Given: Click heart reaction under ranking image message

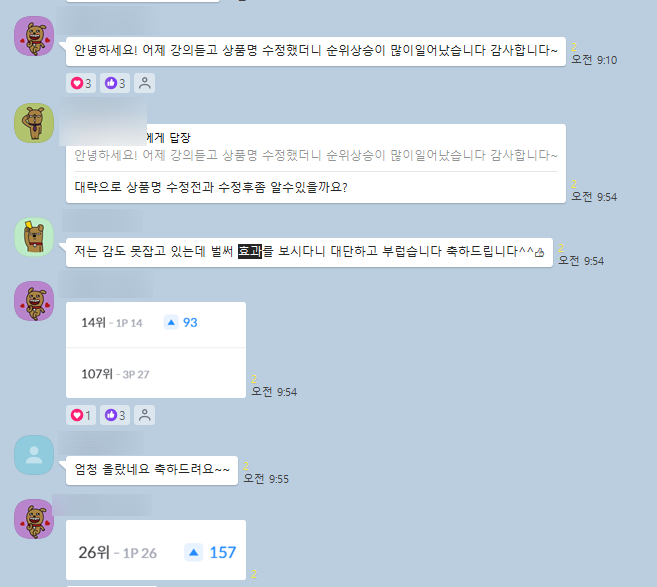Looking at the screenshot, I should (81, 415).
